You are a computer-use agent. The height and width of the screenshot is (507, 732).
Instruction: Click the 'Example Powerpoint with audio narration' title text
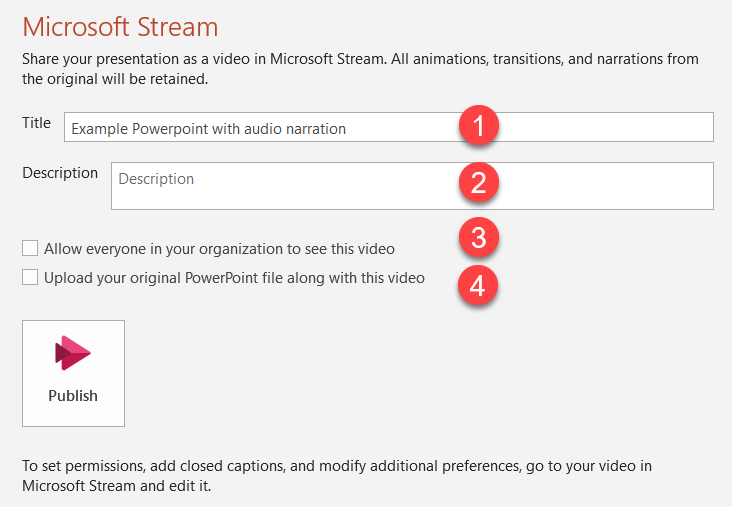point(209,129)
